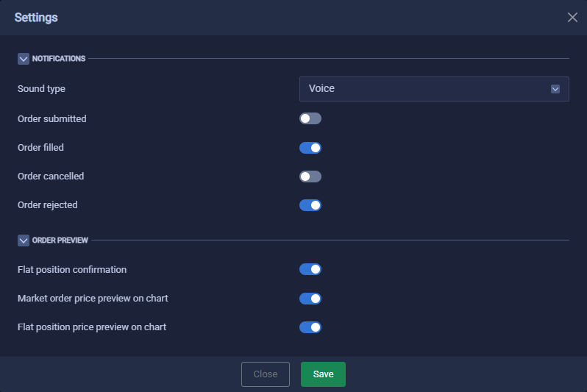587x392 pixels.
Task: Turn on the Order cancelled notification
Action: tap(310, 177)
